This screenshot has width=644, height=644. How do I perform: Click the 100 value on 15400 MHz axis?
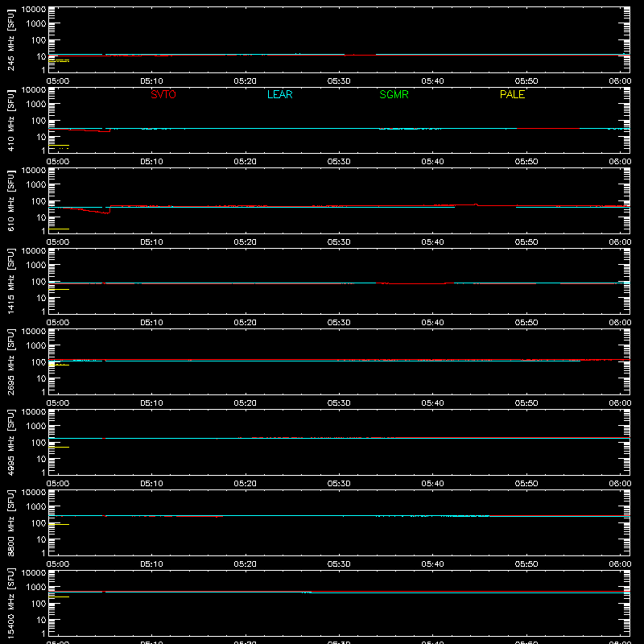(x=39, y=604)
